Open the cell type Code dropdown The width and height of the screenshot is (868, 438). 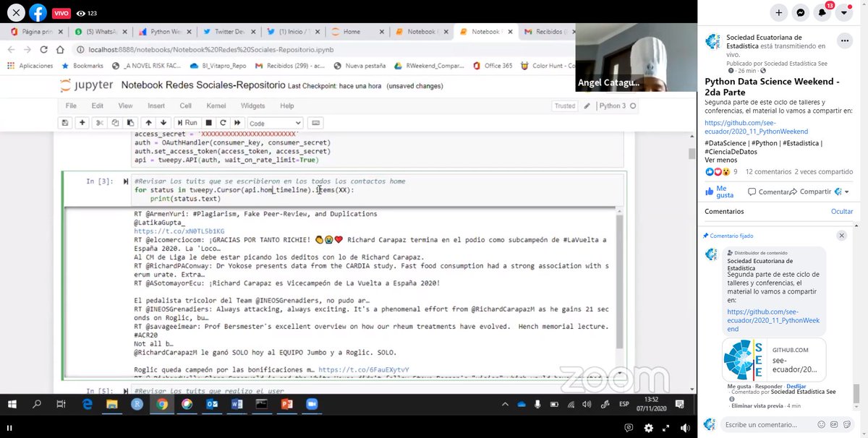pos(275,124)
